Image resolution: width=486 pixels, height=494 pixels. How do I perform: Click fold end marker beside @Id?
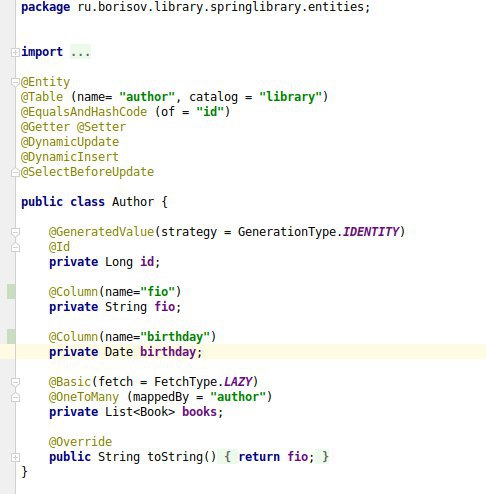[15, 247]
